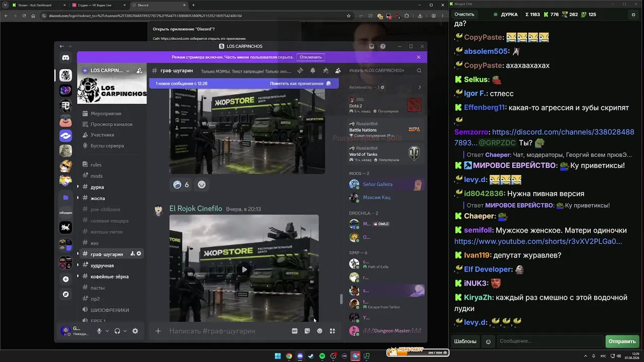Open the server folder icon in sidebar

pos(65,198)
